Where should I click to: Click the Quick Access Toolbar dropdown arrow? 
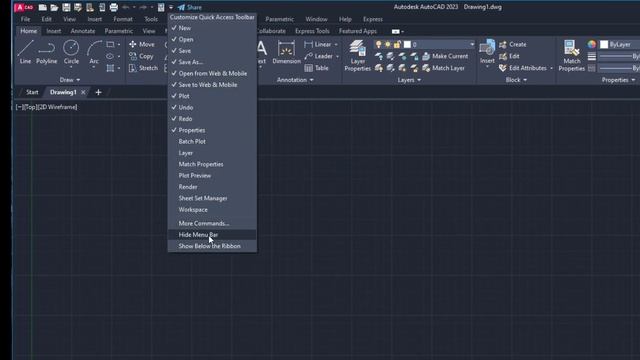tap(171, 7)
